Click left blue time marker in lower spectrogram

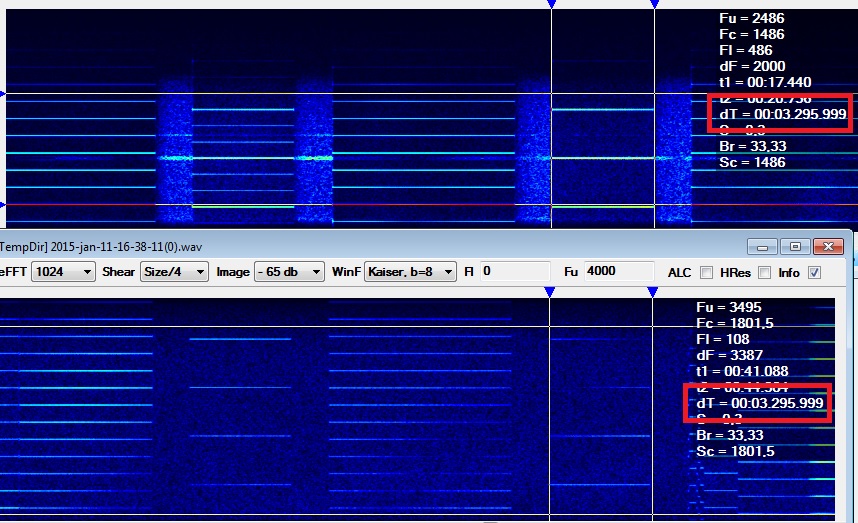(549, 291)
